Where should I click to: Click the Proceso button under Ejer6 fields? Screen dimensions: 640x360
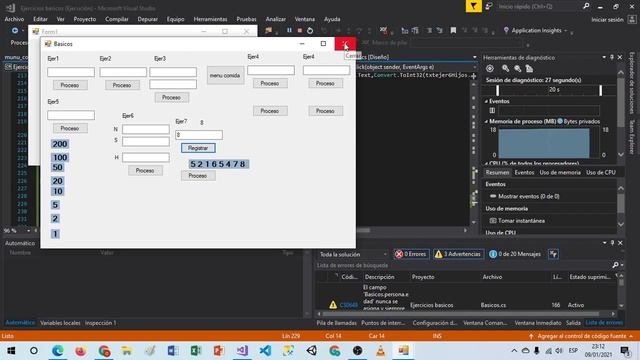145,171
